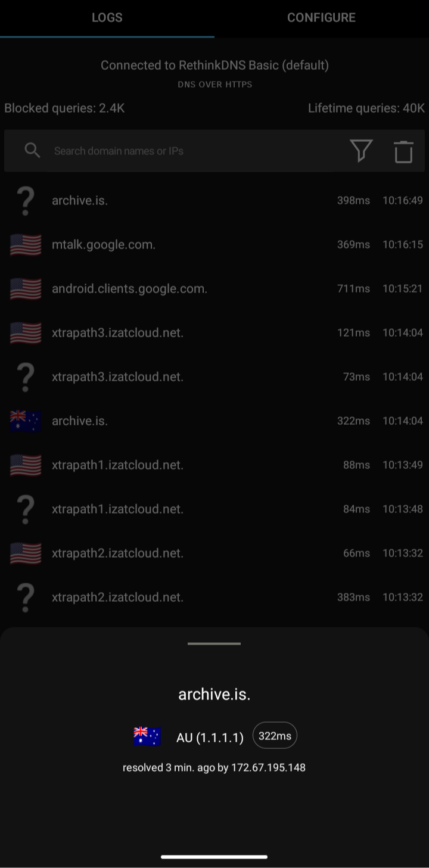Open the mtalk.google.com log entry
The image size is (429, 868).
[x=104, y=244]
